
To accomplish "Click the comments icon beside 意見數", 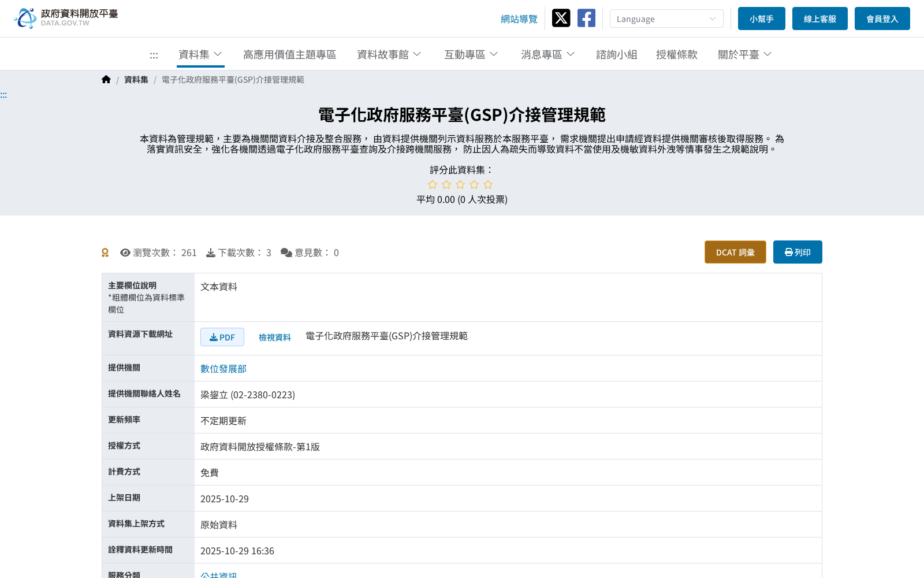I will tap(286, 253).
